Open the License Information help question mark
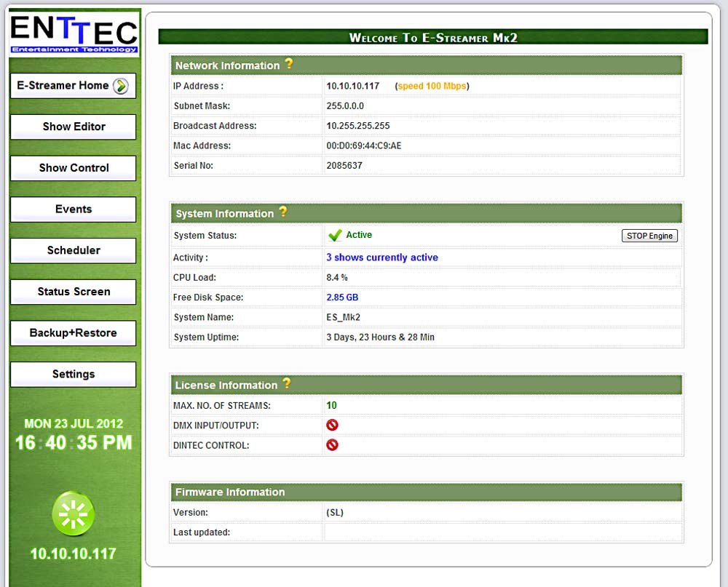 [287, 383]
